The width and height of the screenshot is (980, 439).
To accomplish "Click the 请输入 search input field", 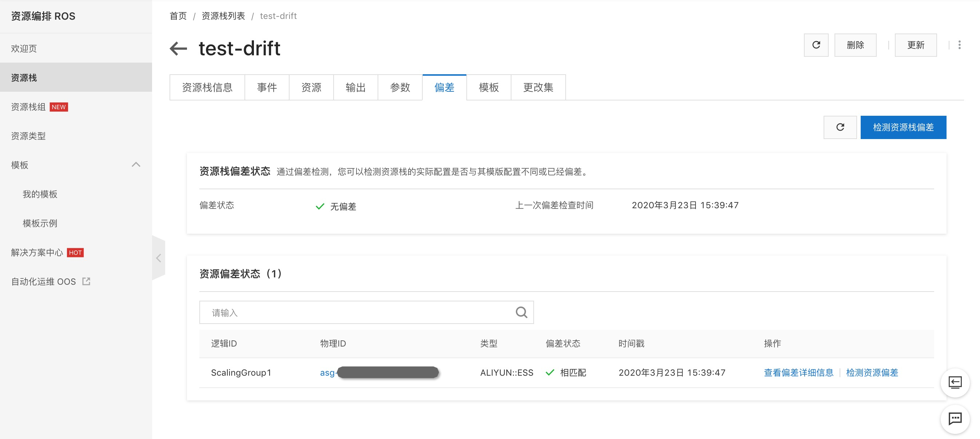I will pos(366,312).
